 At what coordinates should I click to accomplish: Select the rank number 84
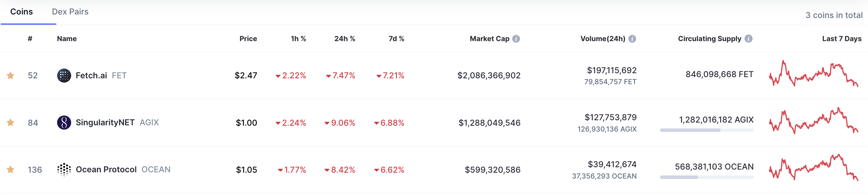coord(33,123)
